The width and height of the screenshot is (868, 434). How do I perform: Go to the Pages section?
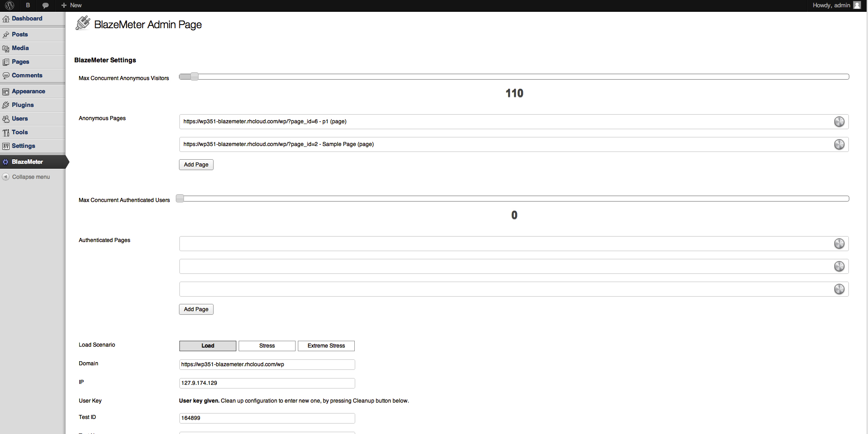point(20,62)
